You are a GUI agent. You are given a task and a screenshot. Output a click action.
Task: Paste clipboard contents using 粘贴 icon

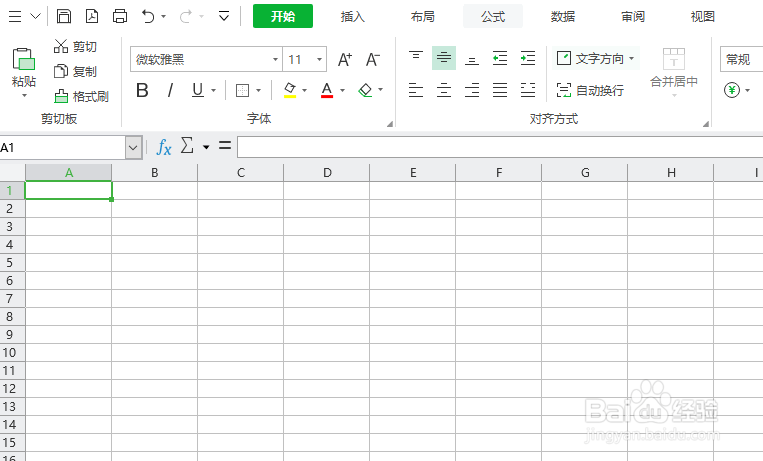click(x=23, y=59)
